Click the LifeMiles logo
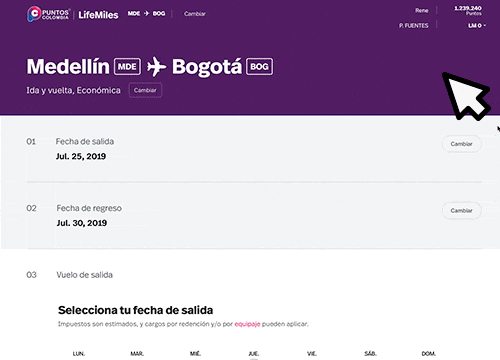Viewport: 500px width, 360px height. pos(98,15)
